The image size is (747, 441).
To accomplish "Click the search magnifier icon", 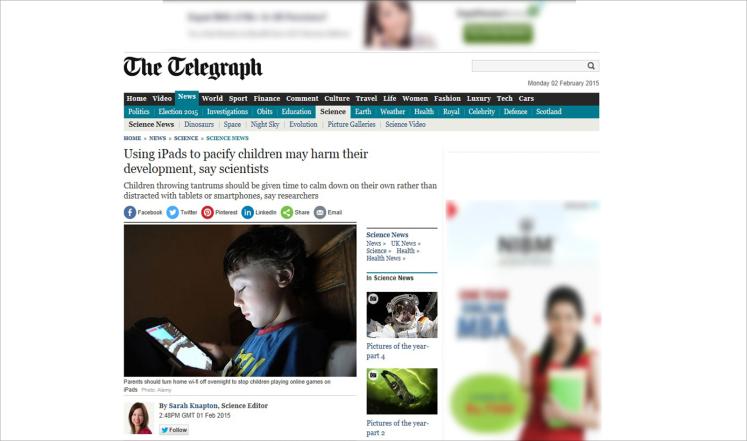I will click(x=591, y=66).
